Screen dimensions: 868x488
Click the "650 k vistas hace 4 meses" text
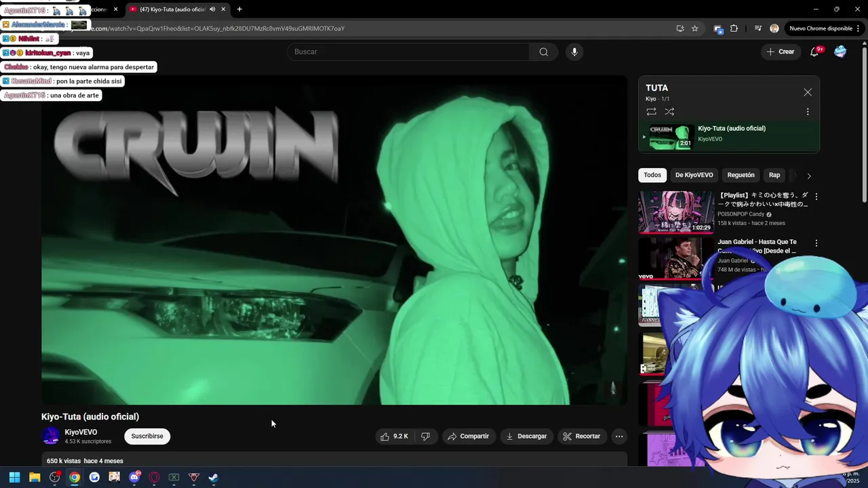click(85, 461)
